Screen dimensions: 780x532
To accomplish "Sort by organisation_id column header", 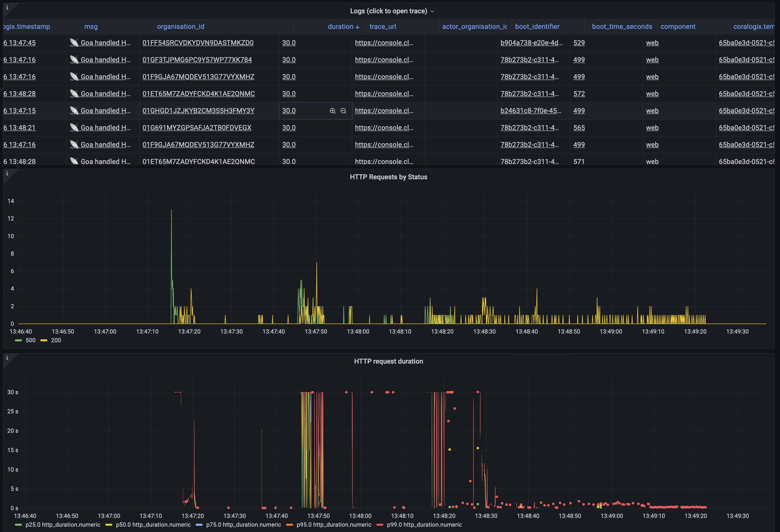I will (x=181, y=27).
